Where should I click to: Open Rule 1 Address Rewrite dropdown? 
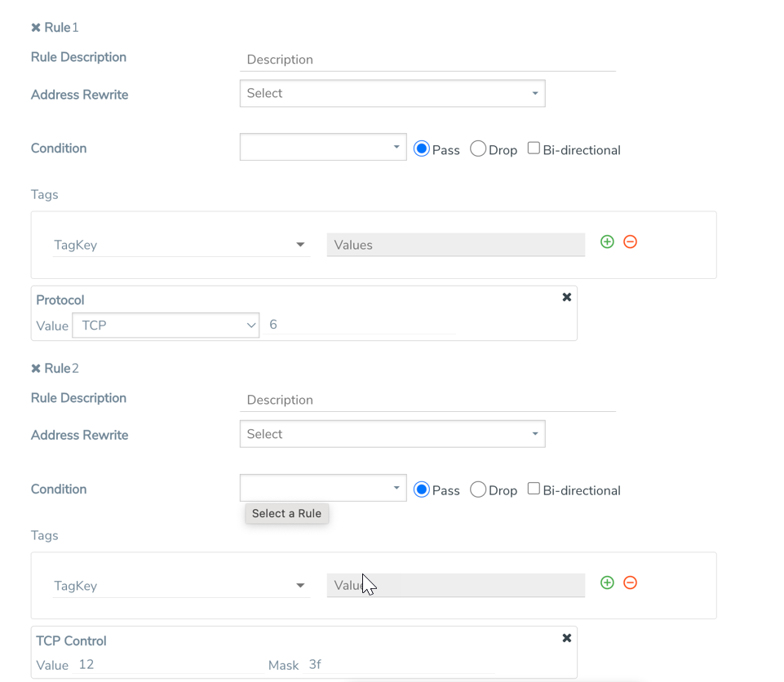[x=392, y=94]
